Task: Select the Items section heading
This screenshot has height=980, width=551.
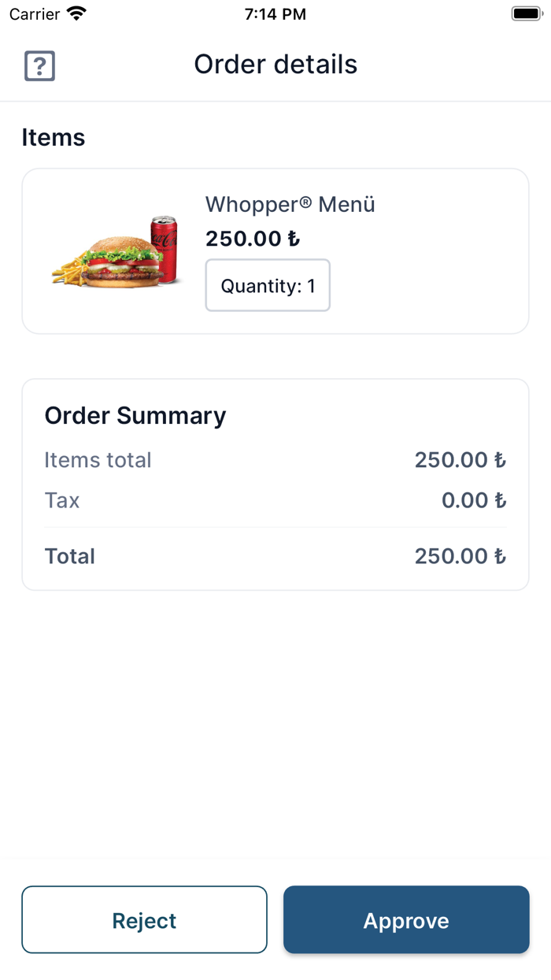Action: [x=54, y=137]
